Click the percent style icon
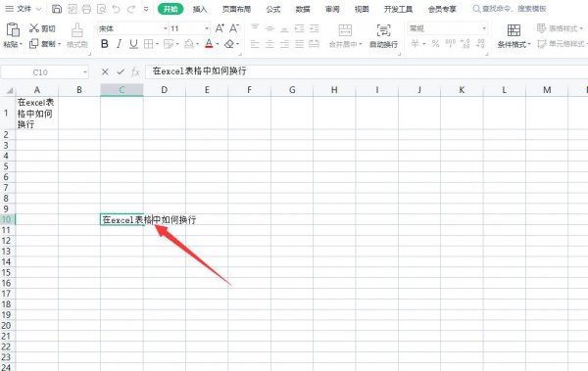This screenshot has height=371, width=588. (435, 44)
